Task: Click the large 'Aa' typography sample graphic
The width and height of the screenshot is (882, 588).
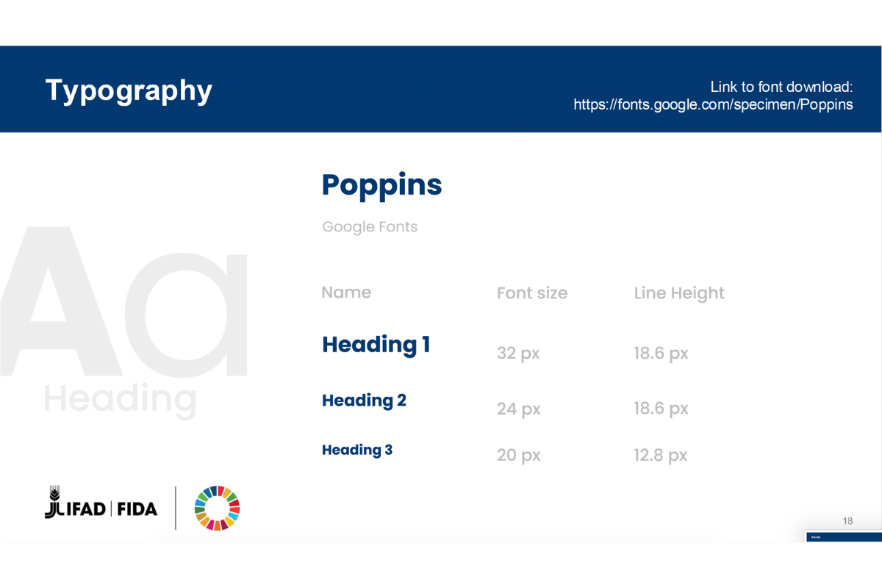Action: [x=125, y=301]
